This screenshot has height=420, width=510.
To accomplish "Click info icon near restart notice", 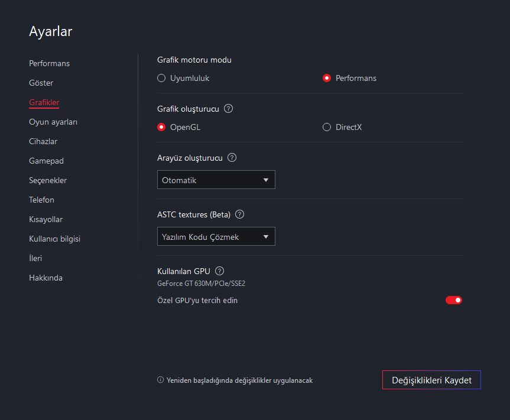I will (x=160, y=380).
